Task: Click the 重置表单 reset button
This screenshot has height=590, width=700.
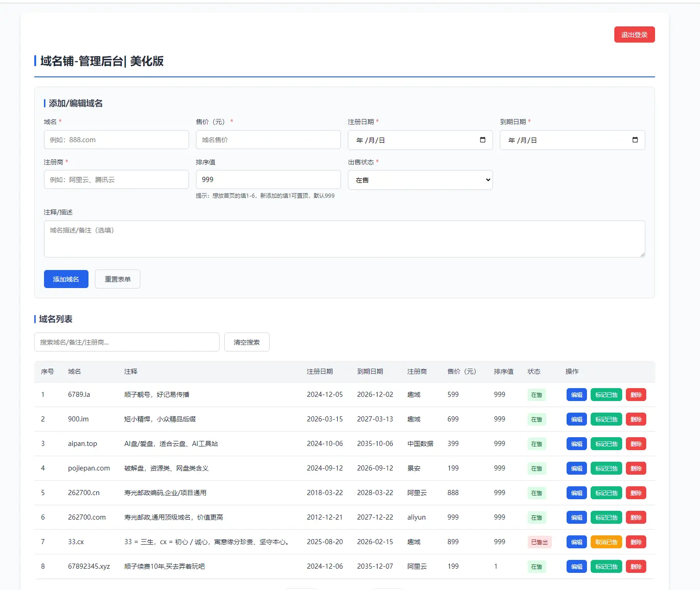Action: pyautogui.click(x=118, y=279)
